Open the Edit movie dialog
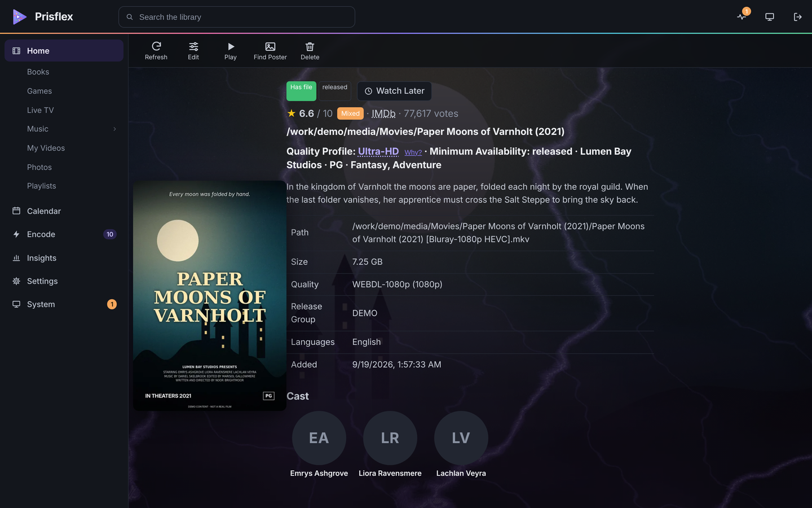812x508 pixels. click(193, 51)
